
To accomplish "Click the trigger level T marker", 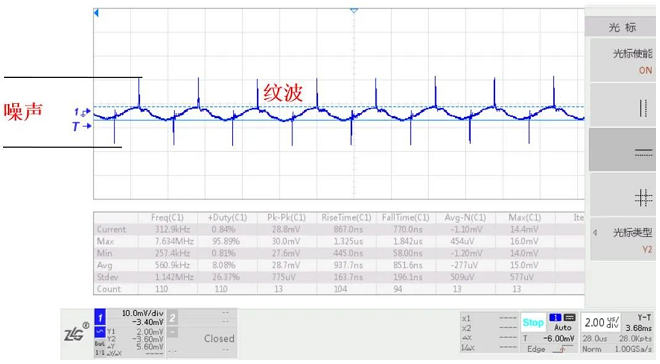I will (x=81, y=126).
